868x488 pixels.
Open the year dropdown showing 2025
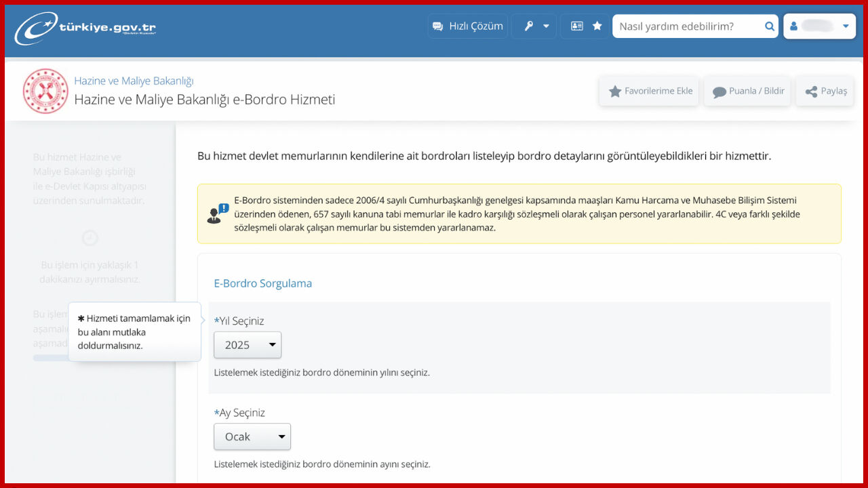coord(247,344)
